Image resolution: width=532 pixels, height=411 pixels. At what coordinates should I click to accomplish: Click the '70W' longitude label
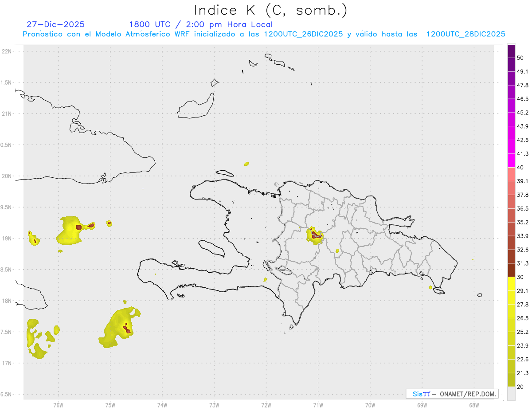[x=370, y=404]
